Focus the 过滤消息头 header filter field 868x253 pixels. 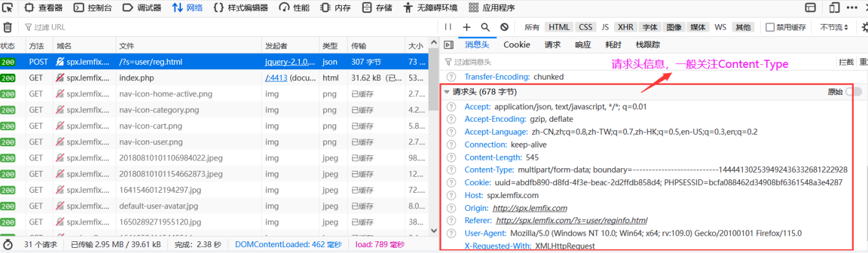(x=637, y=62)
